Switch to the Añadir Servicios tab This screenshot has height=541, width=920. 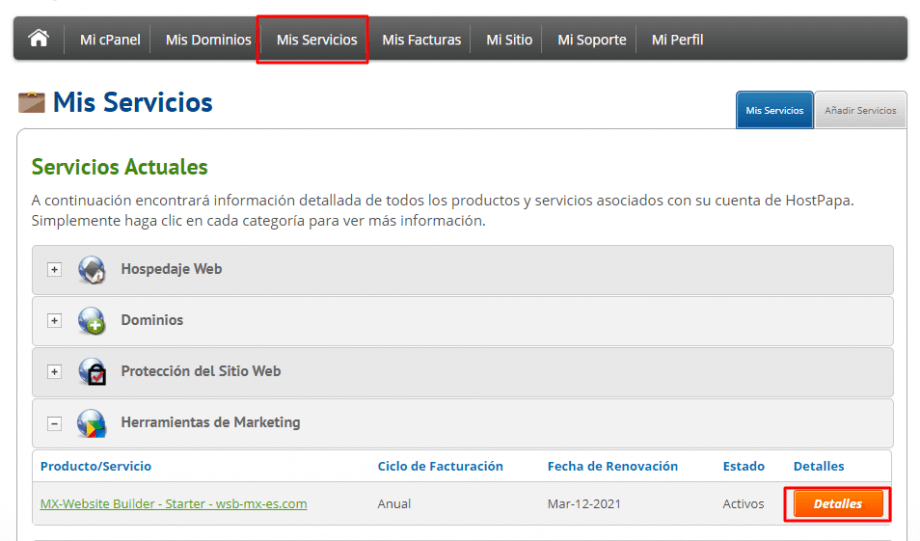coord(861,110)
